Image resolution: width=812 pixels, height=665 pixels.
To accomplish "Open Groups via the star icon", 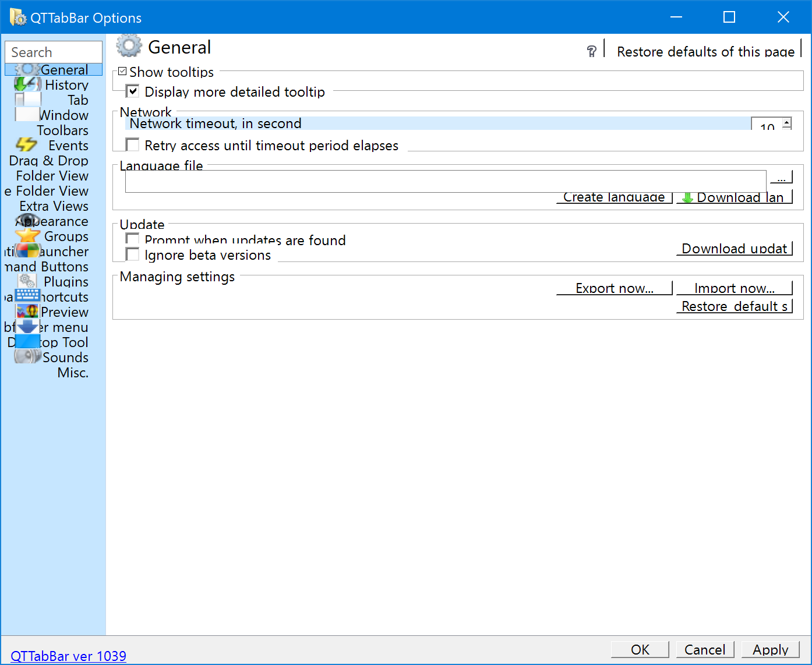I will pos(27,236).
